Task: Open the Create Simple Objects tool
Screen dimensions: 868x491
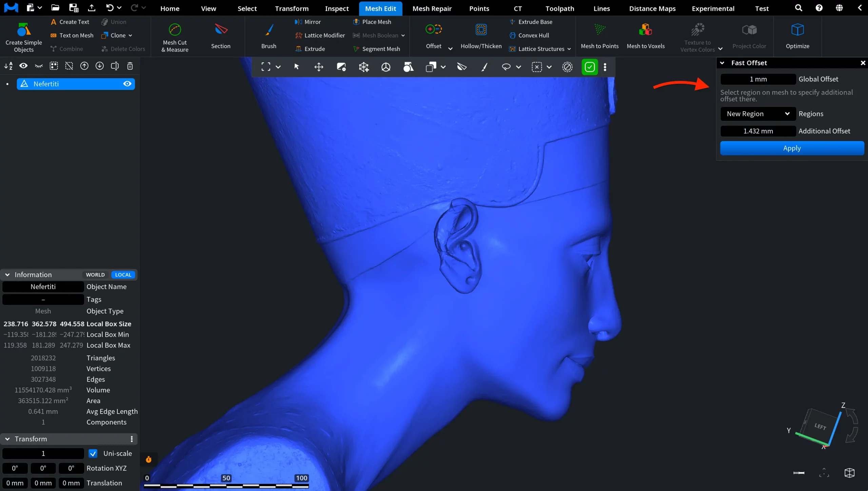Action: coord(24,37)
